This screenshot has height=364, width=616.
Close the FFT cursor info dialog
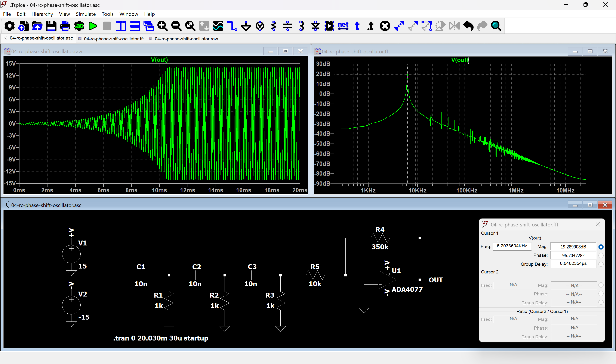click(598, 225)
